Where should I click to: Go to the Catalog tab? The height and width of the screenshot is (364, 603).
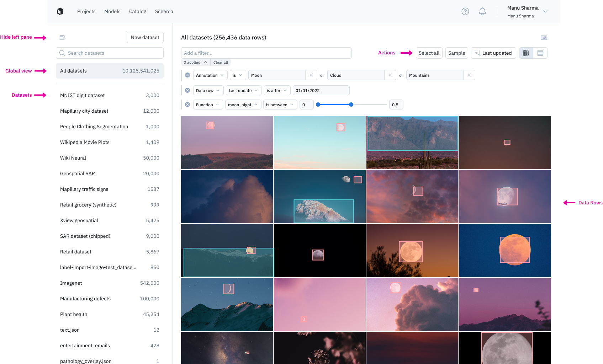click(138, 11)
